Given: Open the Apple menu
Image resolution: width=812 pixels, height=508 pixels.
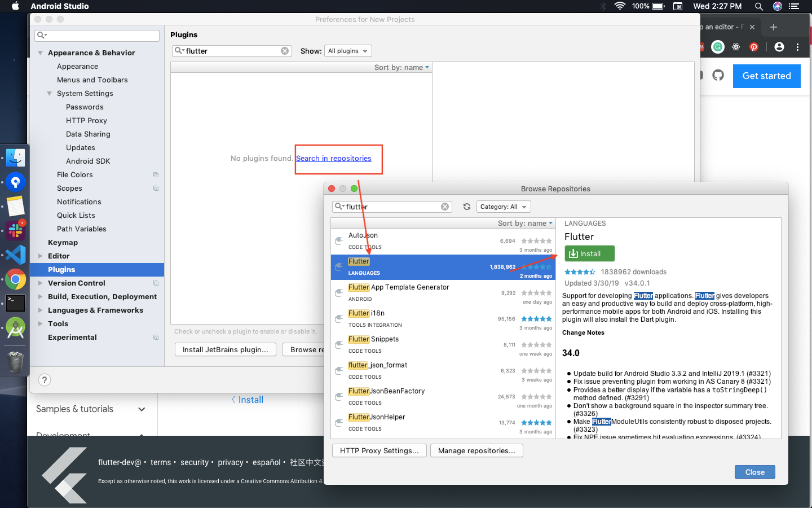Looking at the screenshot, I should [15, 6].
